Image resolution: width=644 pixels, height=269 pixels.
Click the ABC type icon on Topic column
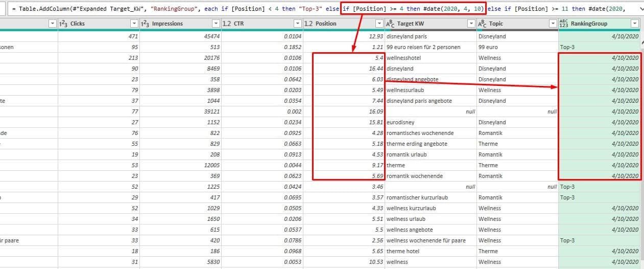(483, 24)
